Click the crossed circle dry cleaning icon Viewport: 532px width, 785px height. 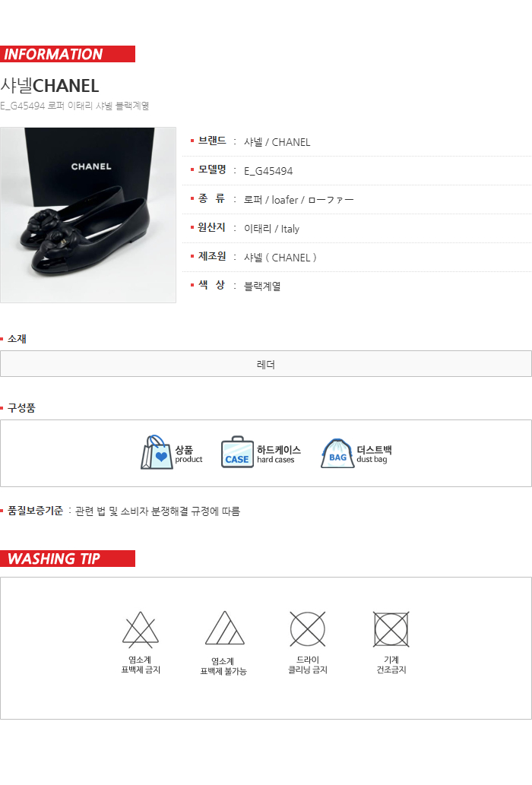307,628
